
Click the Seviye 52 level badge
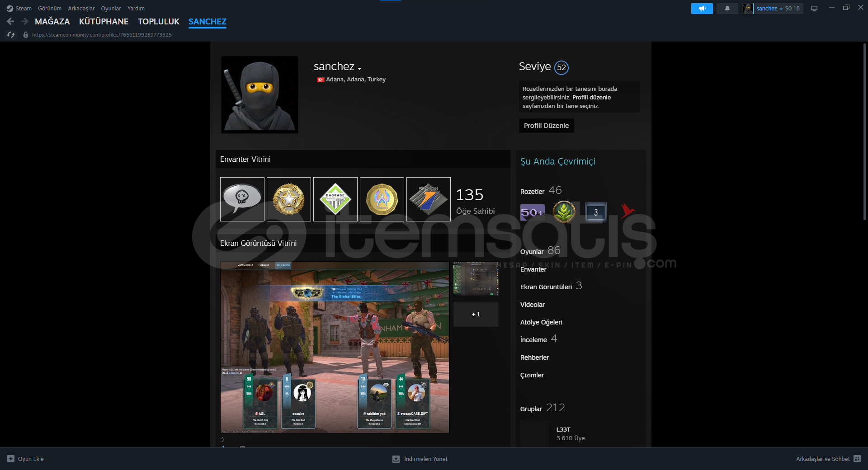tap(561, 67)
